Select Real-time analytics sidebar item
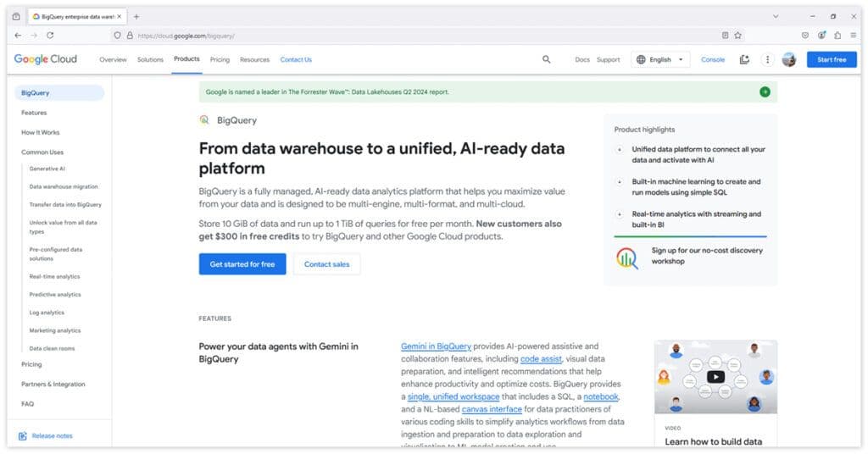The width and height of the screenshot is (868, 454). coord(55,276)
